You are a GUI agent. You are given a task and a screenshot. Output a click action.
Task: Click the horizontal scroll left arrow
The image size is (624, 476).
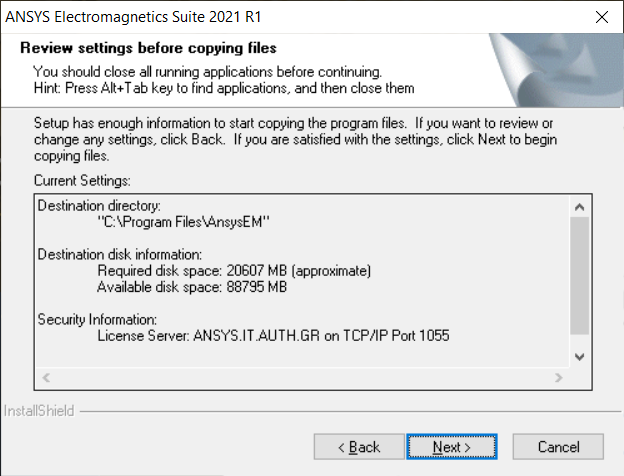click(x=46, y=377)
